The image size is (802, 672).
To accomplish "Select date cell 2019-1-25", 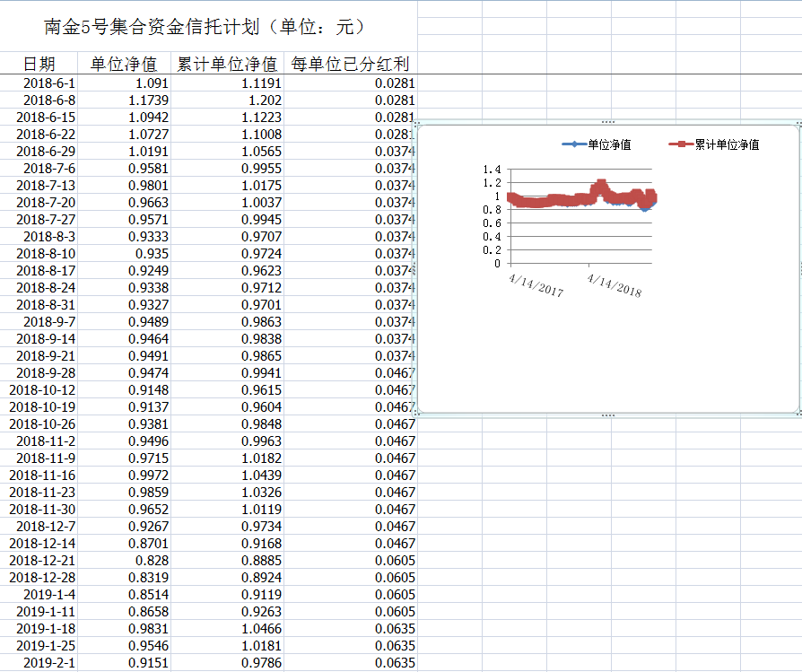I will click(39, 645).
